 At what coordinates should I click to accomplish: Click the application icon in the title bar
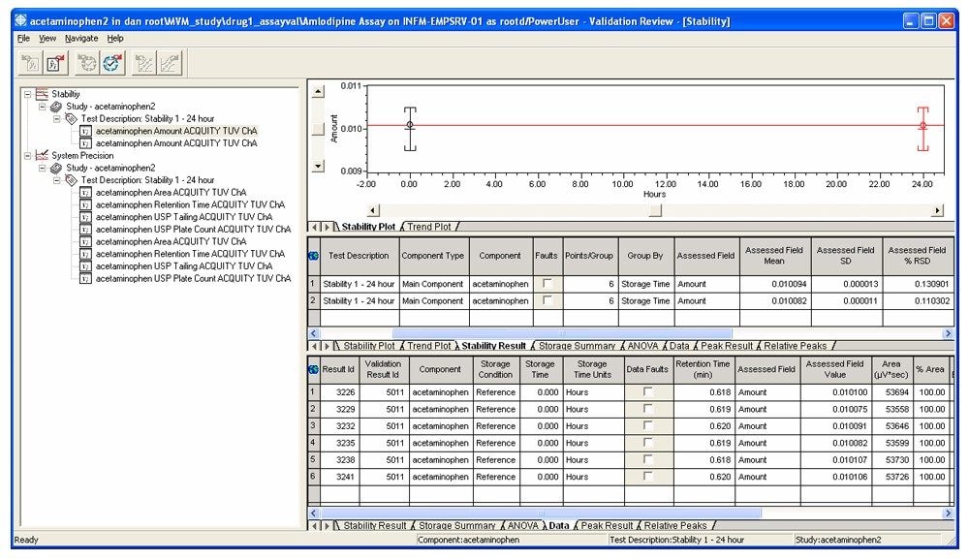click(21, 20)
